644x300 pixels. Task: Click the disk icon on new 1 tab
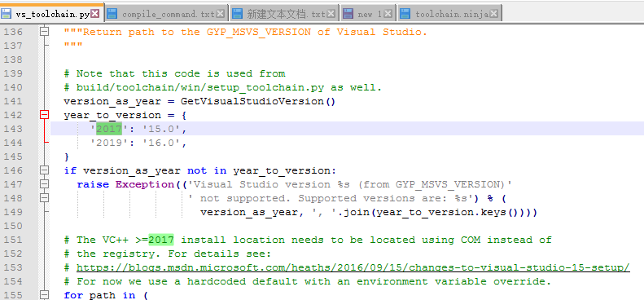[x=348, y=14]
